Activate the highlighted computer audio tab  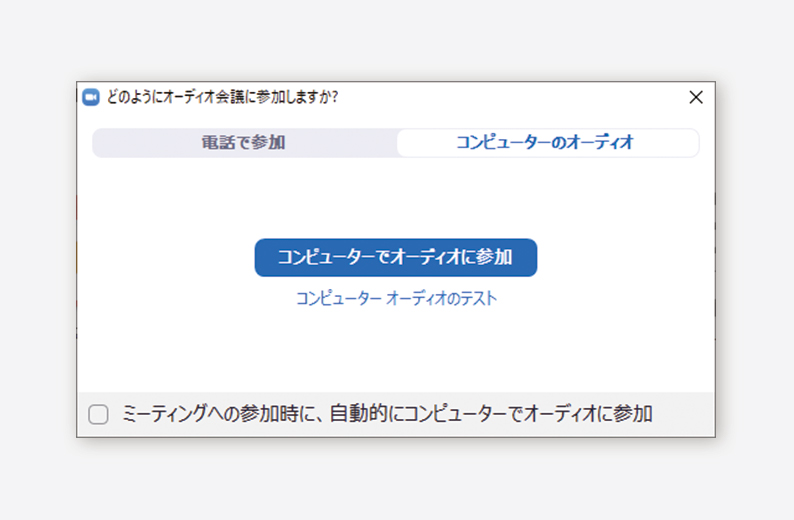tap(547, 143)
